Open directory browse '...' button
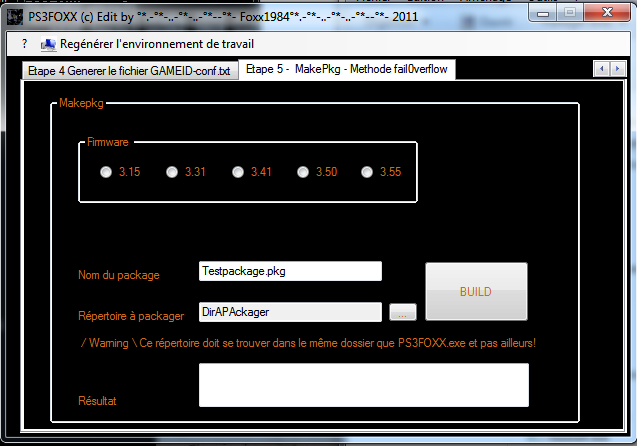This screenshot has height=446, width=637. click(403, 312)
